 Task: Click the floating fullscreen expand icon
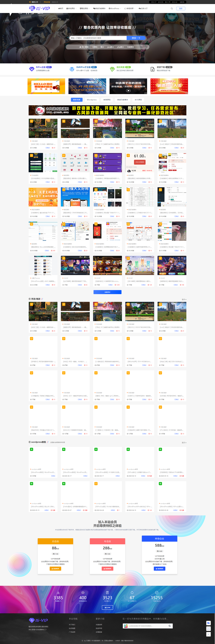tap(209, 629)
